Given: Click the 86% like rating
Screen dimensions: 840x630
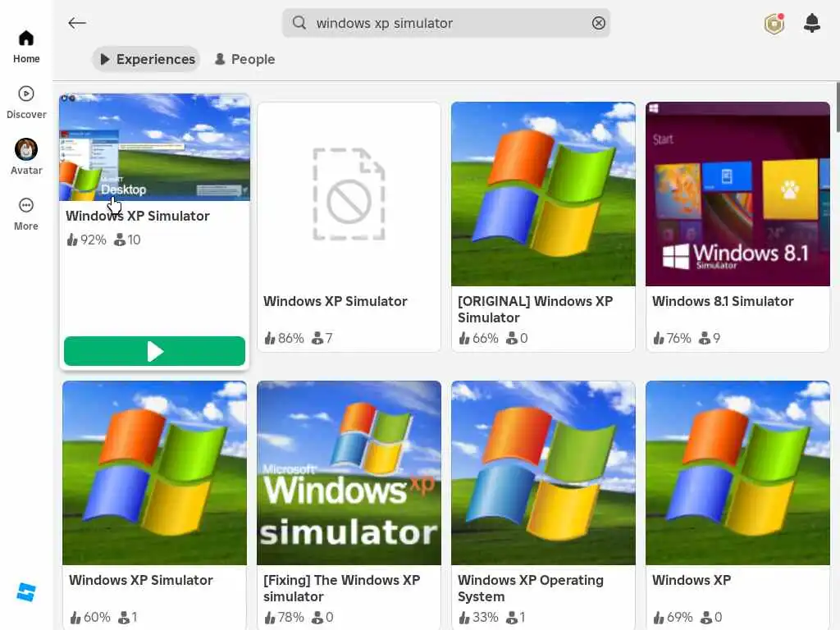Looking at the screenshot, I should point(284,338).
